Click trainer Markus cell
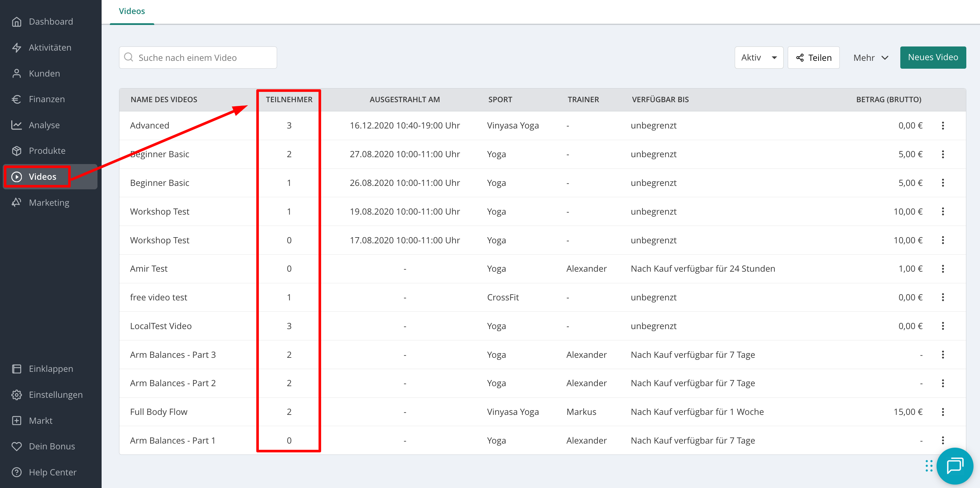 click(581, 412)
